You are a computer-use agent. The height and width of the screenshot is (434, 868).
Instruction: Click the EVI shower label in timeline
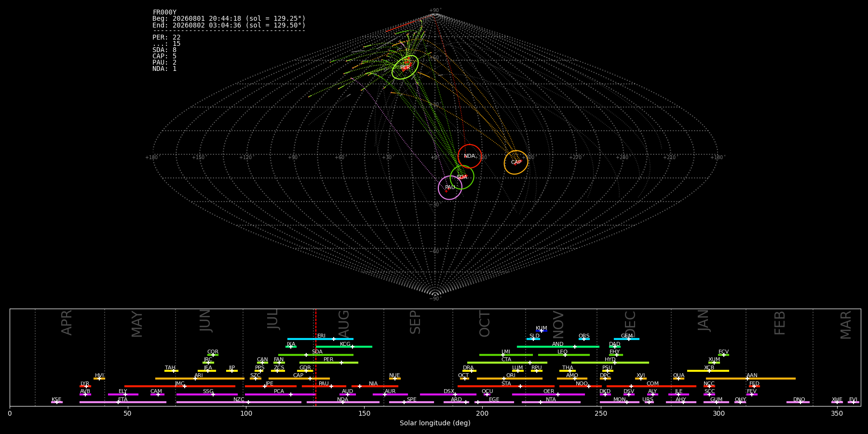[x=853, y=400]
